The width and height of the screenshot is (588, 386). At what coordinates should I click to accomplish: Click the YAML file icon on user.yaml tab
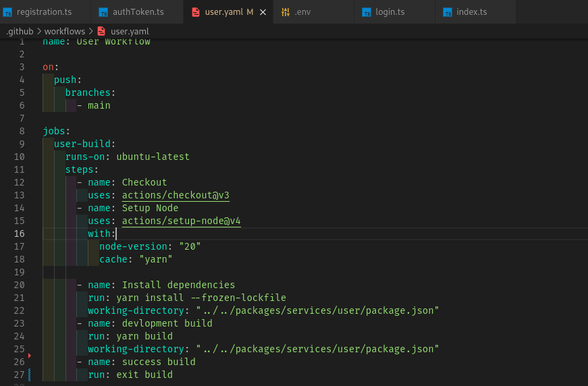coord(195,12)
